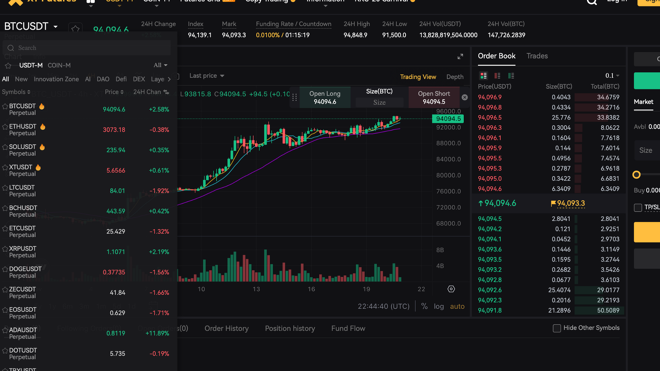Filter symbols by DEX category
Viewport: 660px width, 371px height.
coord(138,79)
